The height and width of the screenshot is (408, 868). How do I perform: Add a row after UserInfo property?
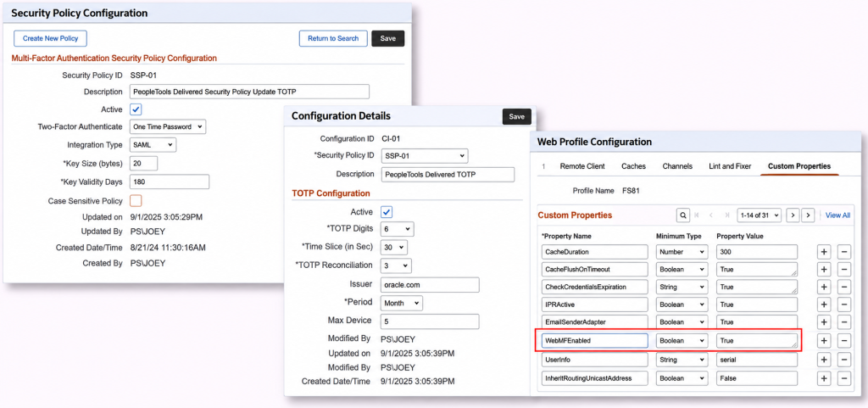[824, 360]
